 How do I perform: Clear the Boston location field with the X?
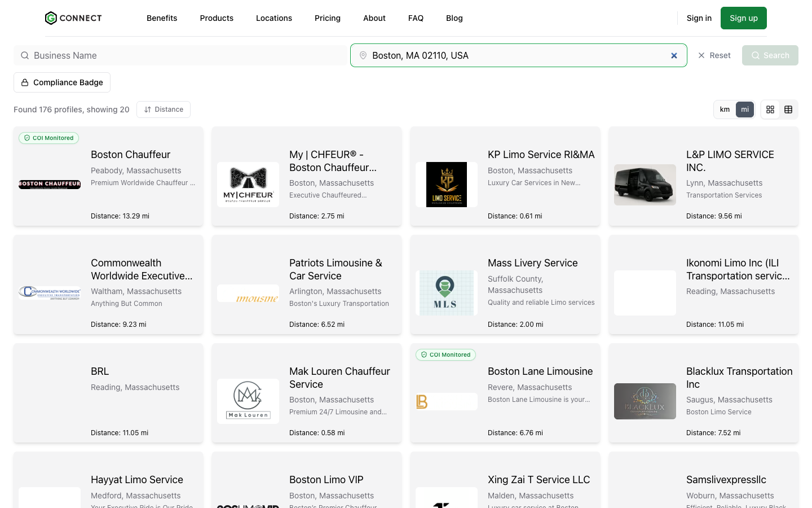[x=674, y=55]
